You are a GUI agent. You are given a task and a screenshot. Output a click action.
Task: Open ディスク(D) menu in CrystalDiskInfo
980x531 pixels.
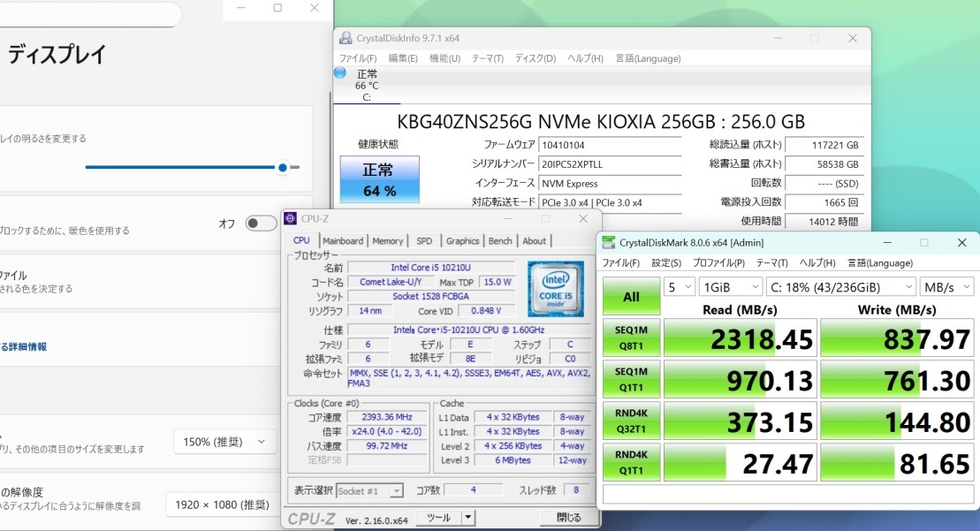tap(535, 58)
